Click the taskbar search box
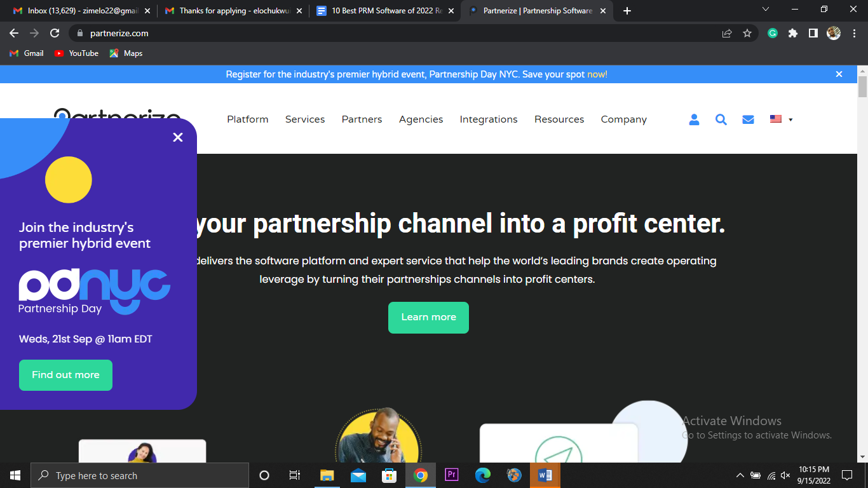Image resolution: width=868 pixels, height=488 pixels. tap(140, 475)
